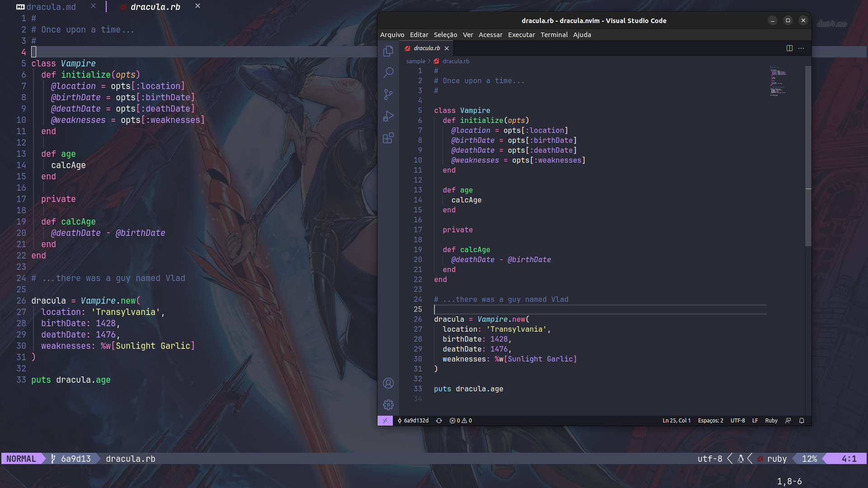Open the Terminal menu
The image size is (868, 488).
coord(554,35)
